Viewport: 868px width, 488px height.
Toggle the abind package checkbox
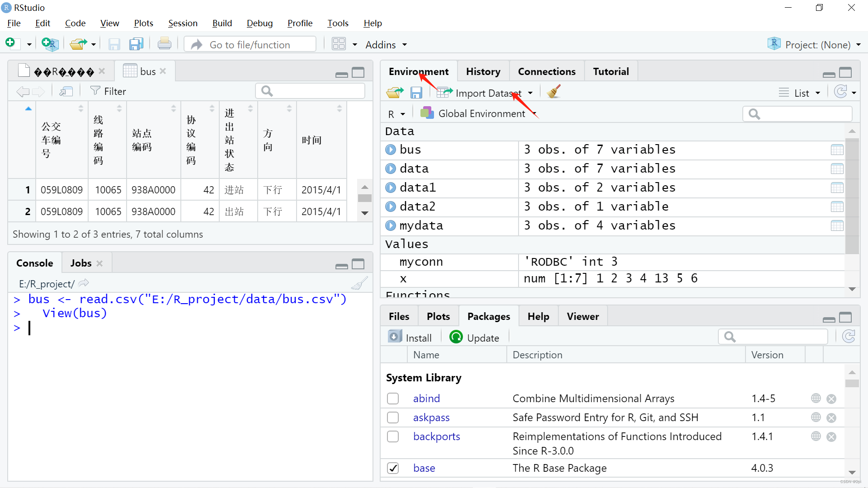393,398
